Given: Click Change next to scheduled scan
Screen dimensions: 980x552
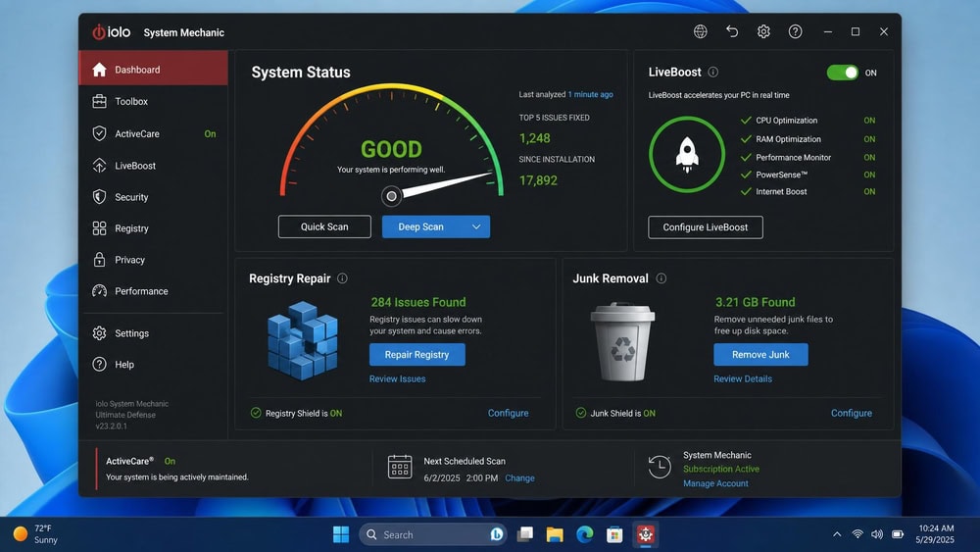Looking at the screenshot, I should coord(519,477).
